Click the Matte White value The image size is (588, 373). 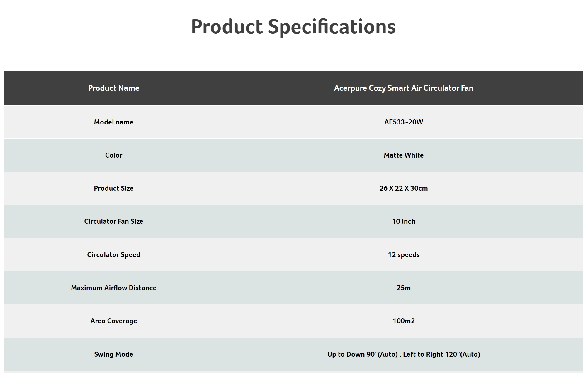tap(404, 155)
